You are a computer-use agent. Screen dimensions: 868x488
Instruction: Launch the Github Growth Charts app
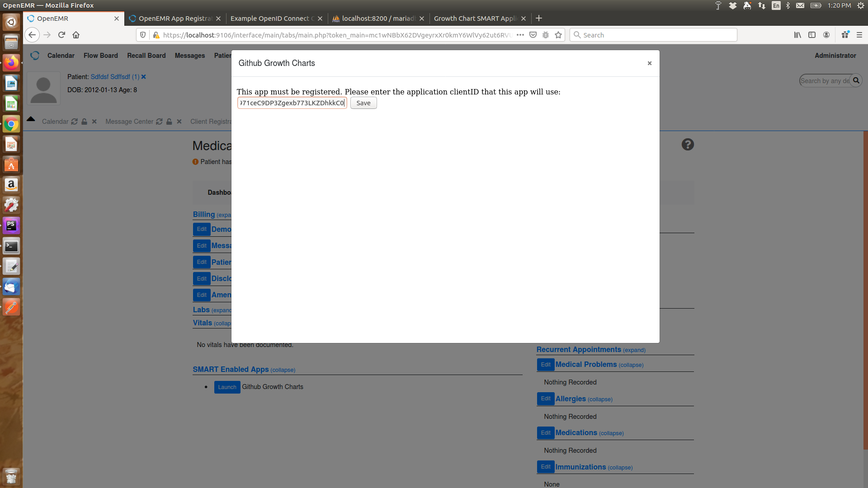227,387
